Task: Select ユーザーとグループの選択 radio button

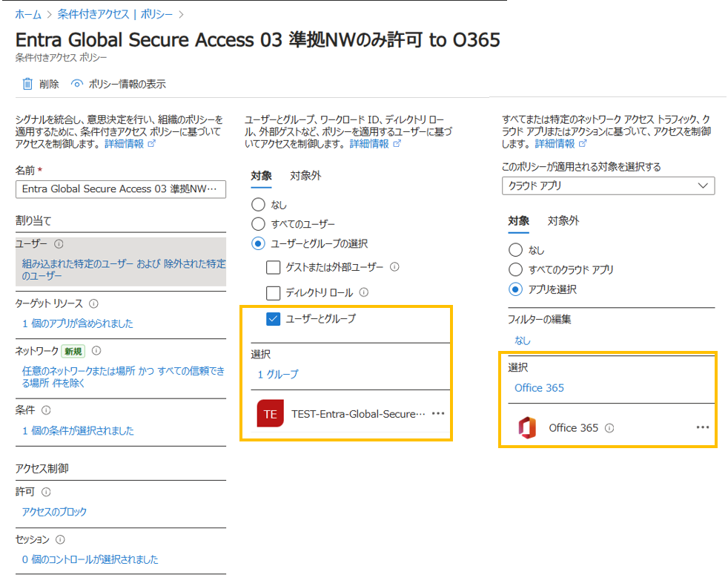Action: click(x=258, y=243)
